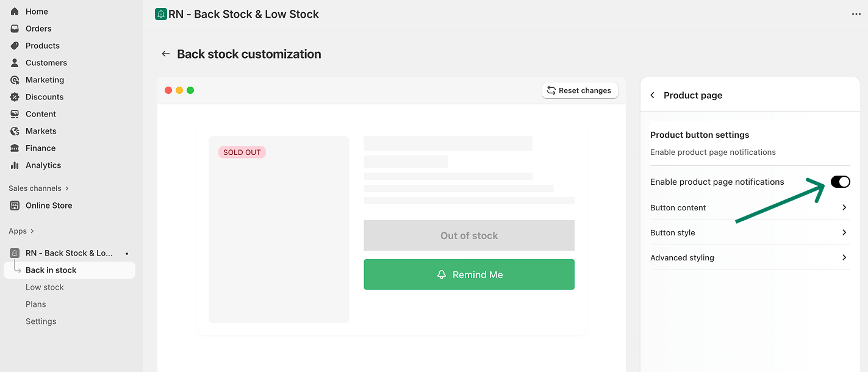
Task: Open the three-dot more actions menu
Action: tap(856, 14)
